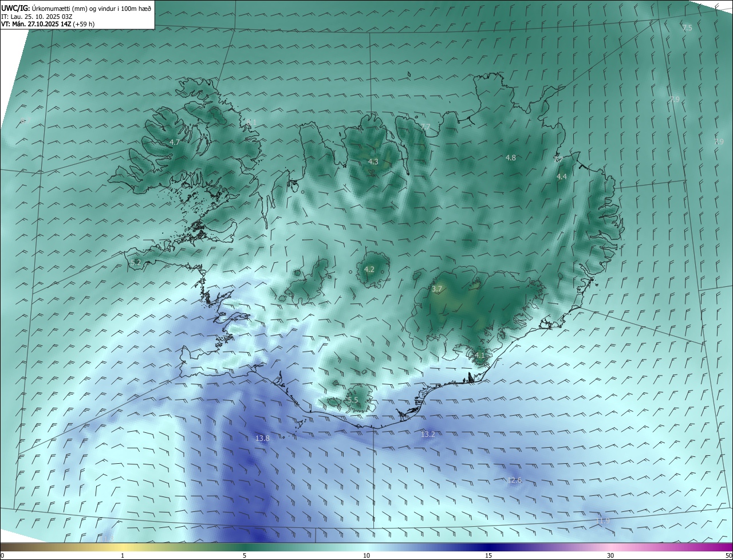Click the 30 tick on the color scale

coord(610,555)
